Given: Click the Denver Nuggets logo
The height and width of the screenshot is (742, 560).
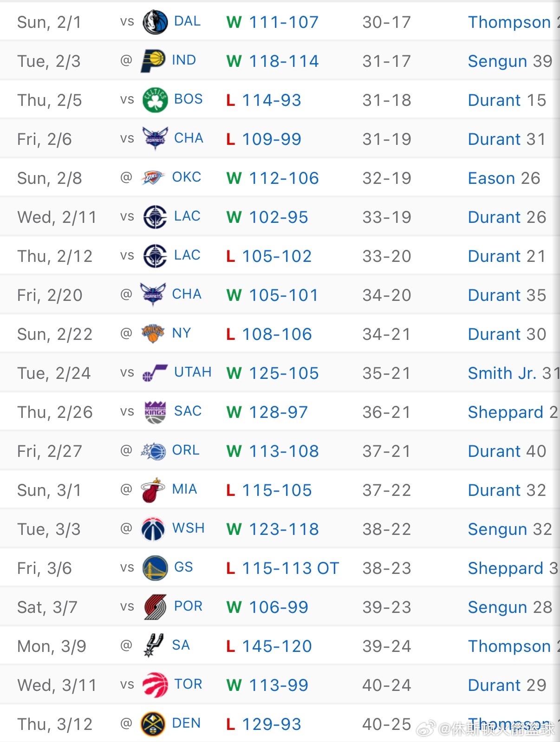Looking at the screenshot, I should click(153, 724).
